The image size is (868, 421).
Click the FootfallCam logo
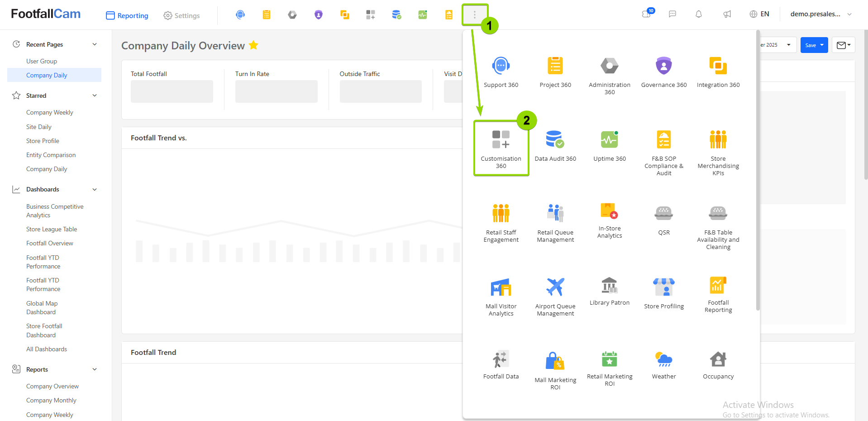[46, 14]
